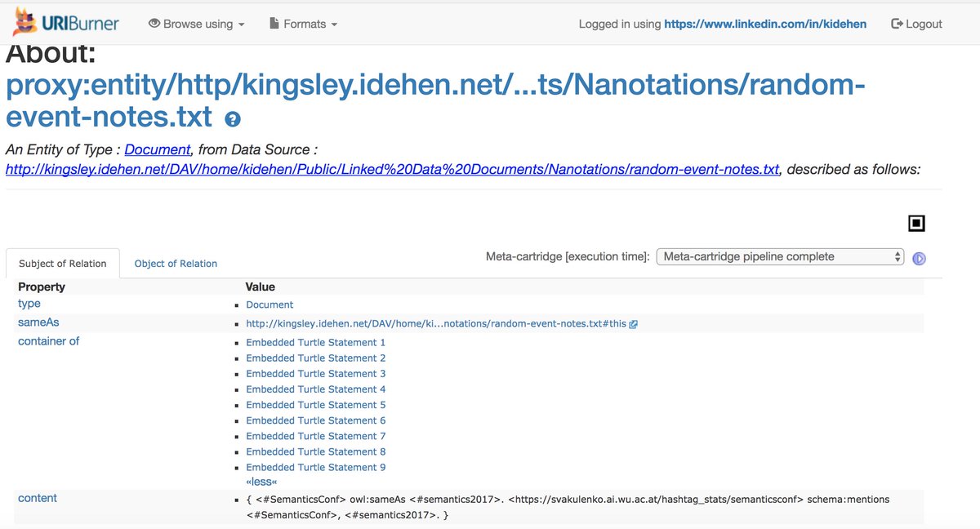This screenshot has height=529, width=980.
Task: Click the square framing icon above the results table
Action: coord(915,222)
